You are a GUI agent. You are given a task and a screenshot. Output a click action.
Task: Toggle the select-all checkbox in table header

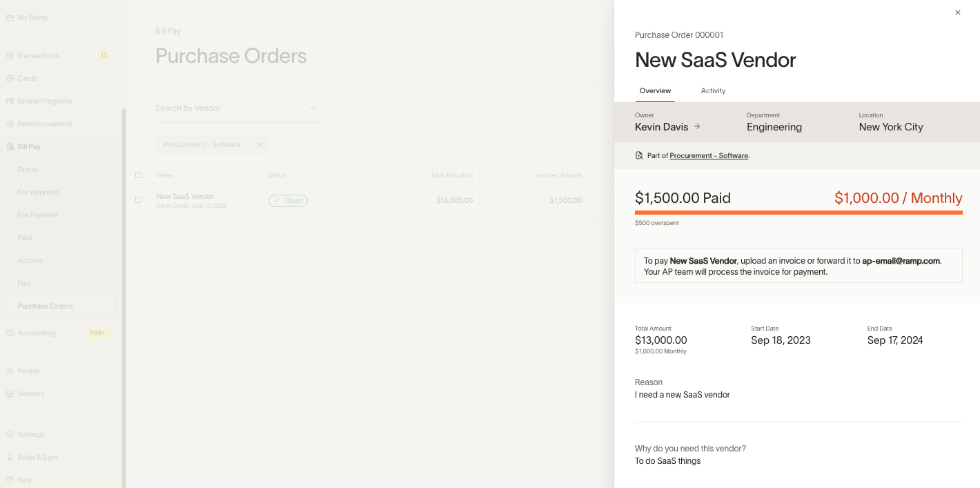[x=138, y=175]
